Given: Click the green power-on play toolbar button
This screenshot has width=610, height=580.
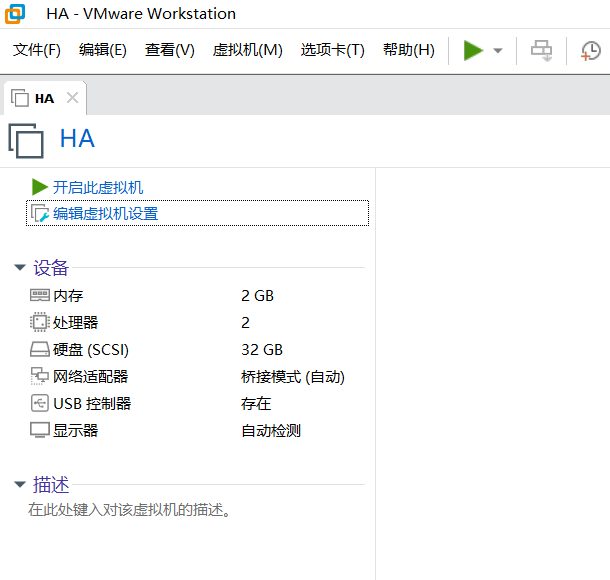Looking at the screenshot, I should (x=473, y=51).
